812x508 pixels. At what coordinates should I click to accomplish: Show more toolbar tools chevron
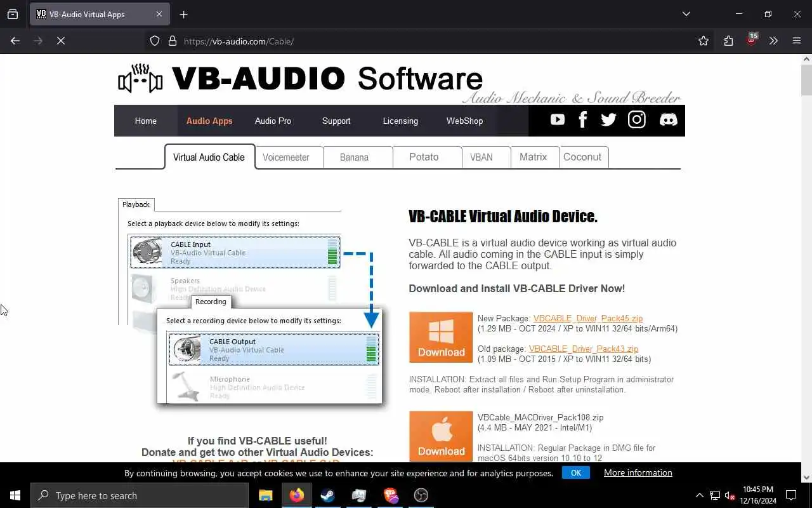(773, 41)
